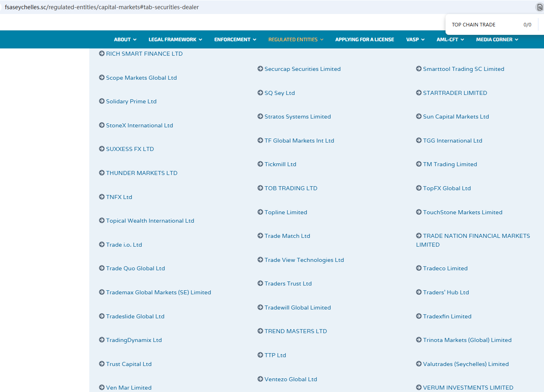Expand the REGULATED ENTITIES dropdown
The width and height of the screenshot is (544, 392).
click(296, 39)
